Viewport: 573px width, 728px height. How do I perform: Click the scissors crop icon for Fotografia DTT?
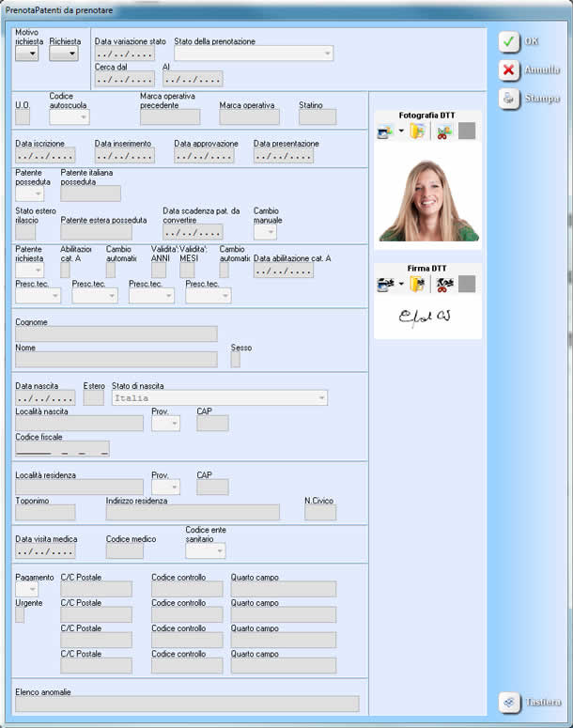coord(443,132)
